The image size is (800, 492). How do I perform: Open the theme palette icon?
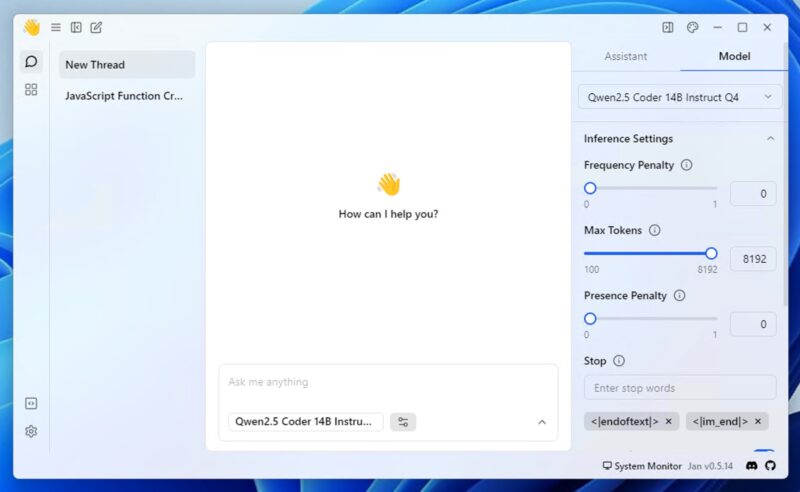693,28
